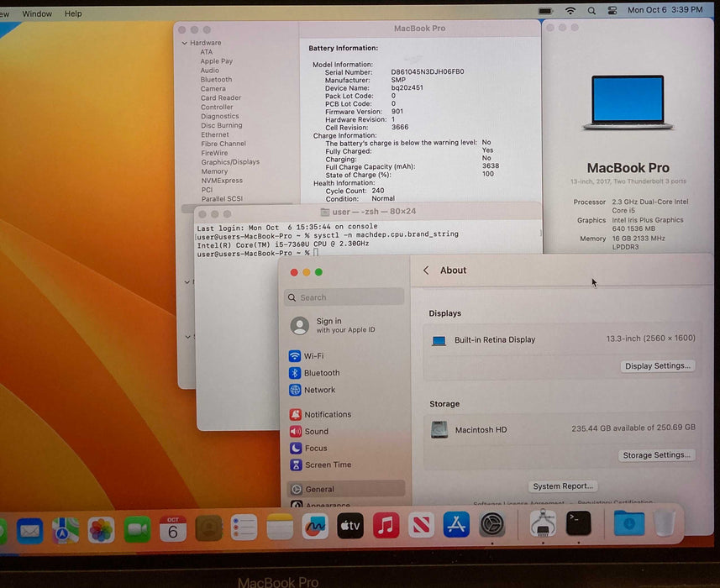Screen dimensions: 720x588
Task: Click the System Information icon in the Dock
Action: (543, 522)
